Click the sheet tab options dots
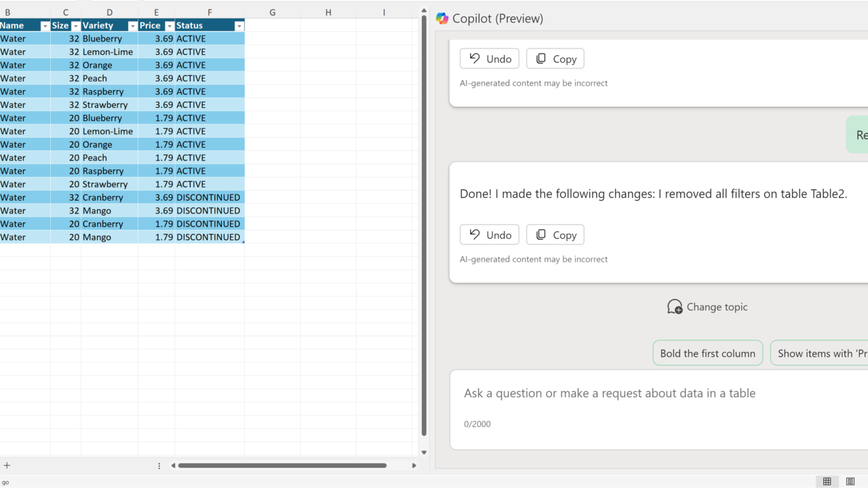868x488 pixels. (x=159, y=466)
